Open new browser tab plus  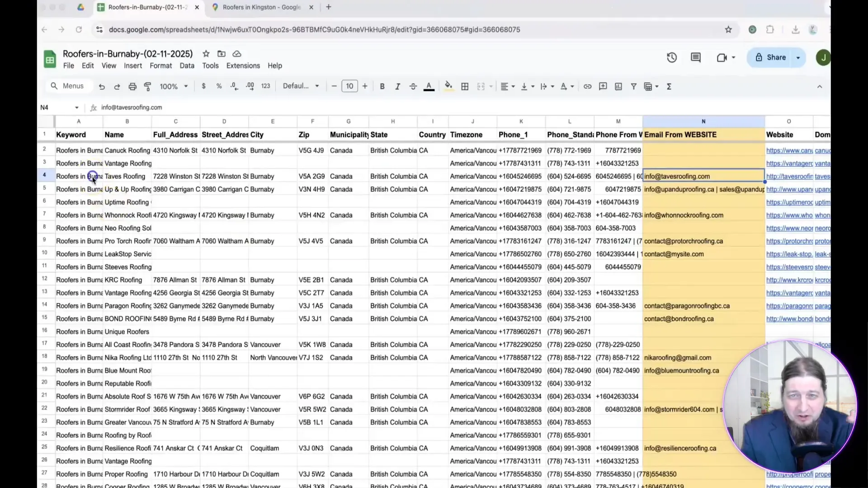[x=329, y=7]
